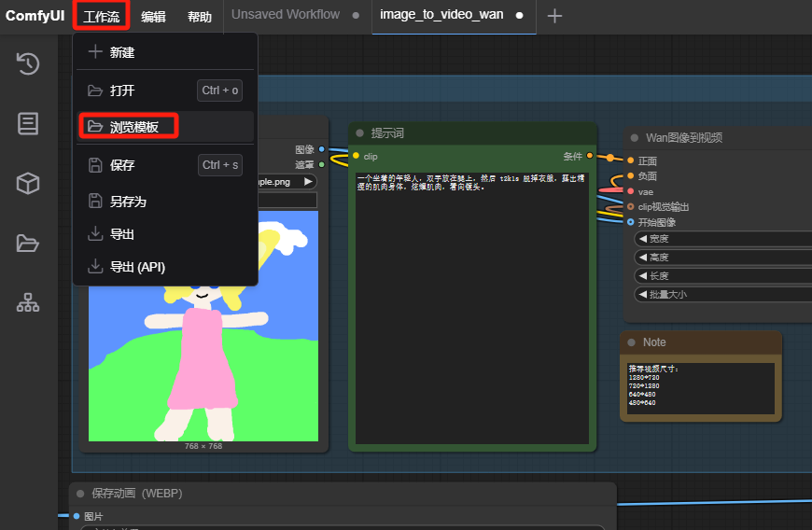Image resolution: width=812 pixels, height=530 pixels.
Task: Select the 保存动画 (WEBP) node title
Action: click(137, 494)
